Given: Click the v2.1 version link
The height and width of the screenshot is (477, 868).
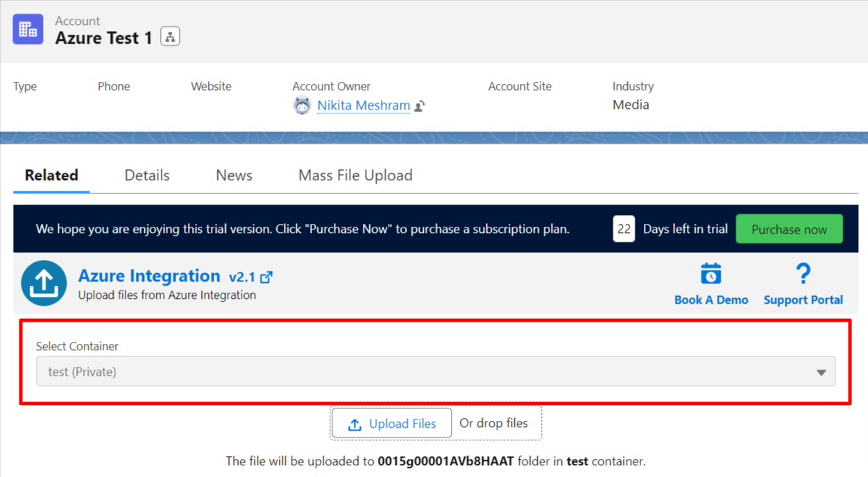Looking at the screenshot, I should pyautogui.click(x=242, y=277).
